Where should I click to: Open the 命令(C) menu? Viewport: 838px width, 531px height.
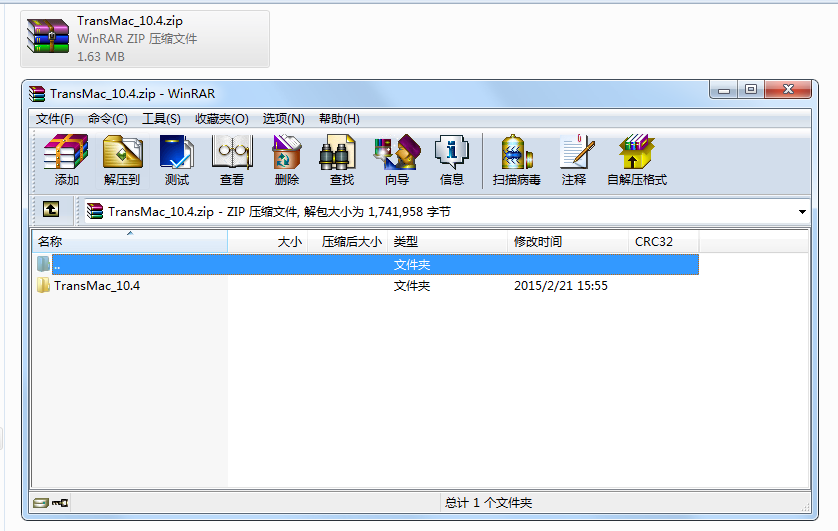108,119
